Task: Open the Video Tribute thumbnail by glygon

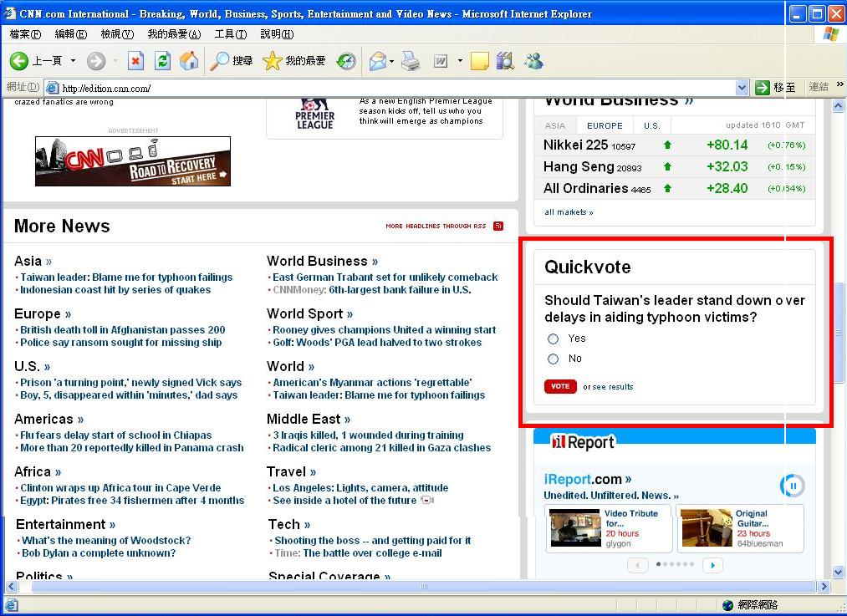Action: (x=575, y=527)
